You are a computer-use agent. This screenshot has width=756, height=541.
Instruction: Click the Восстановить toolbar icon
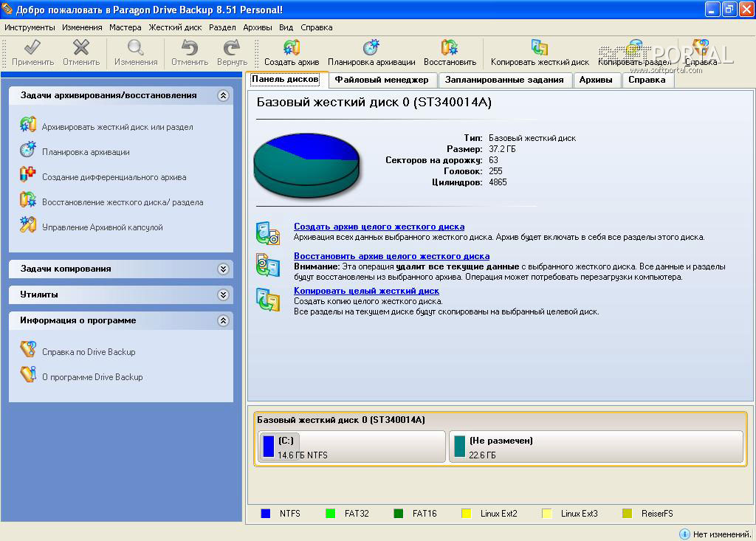point(450,48)
